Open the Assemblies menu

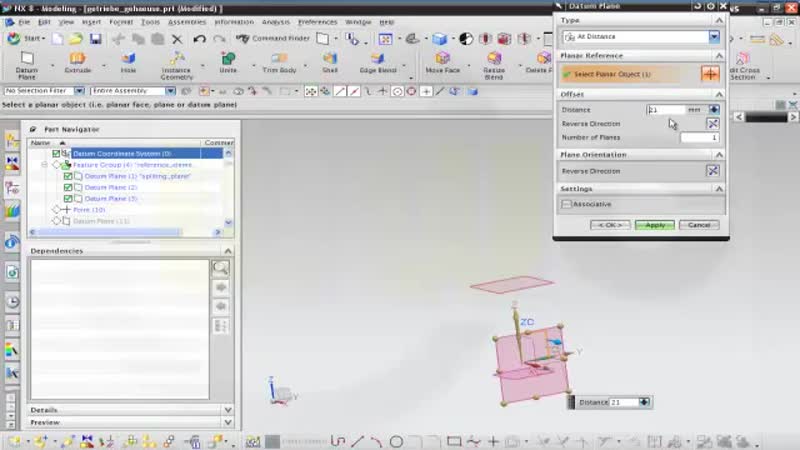[x=187, y=22]
